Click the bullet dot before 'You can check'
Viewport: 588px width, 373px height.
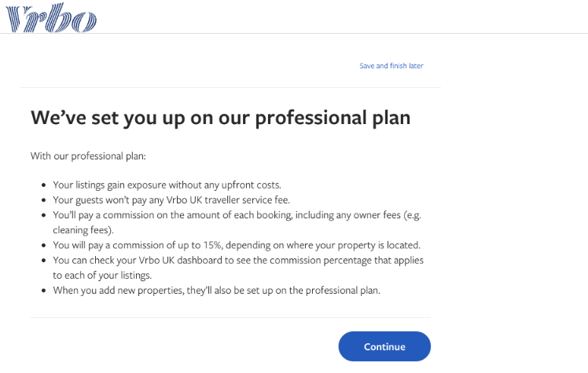[x=44, y=260]
